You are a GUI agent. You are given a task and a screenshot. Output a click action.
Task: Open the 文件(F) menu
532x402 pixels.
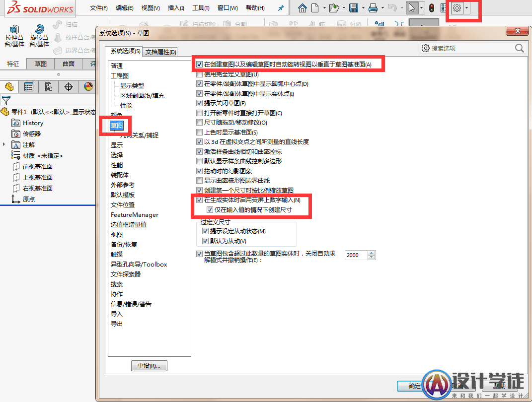(x=98, y=8)
